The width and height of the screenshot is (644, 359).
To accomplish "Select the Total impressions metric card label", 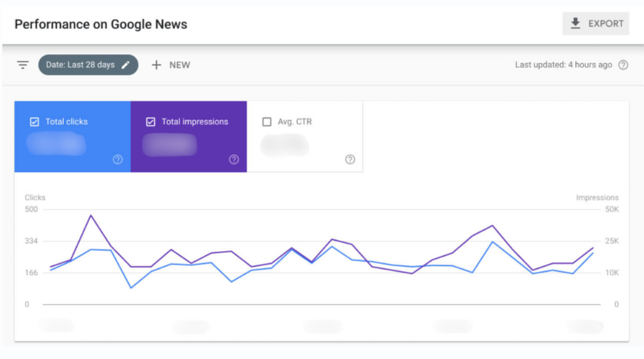I will (x=195, y=121).
